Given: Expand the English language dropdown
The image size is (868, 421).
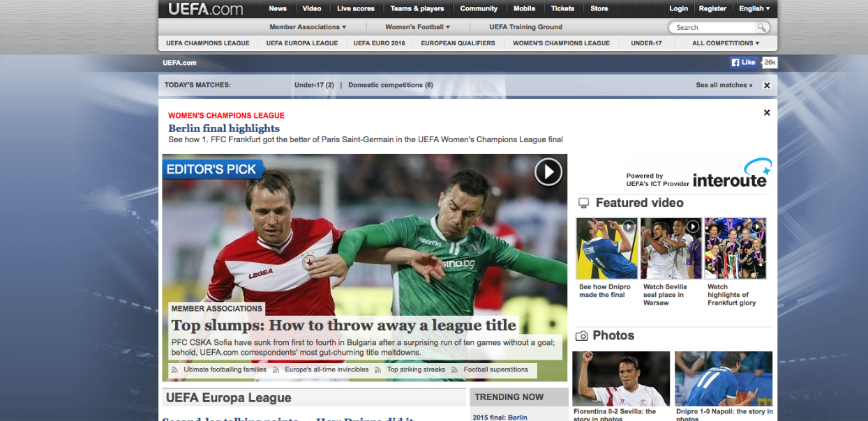Looking at the screenshot, I should (x=754, y=9).
